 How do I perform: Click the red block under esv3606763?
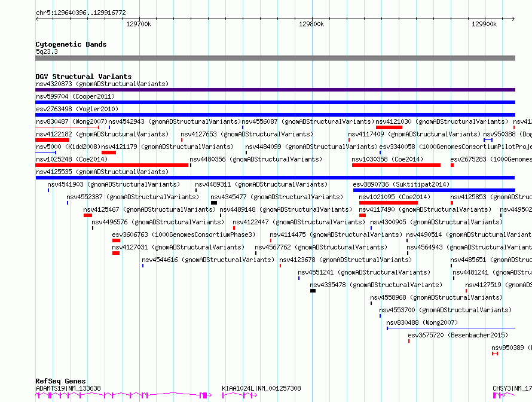click(x=116, y=240)
